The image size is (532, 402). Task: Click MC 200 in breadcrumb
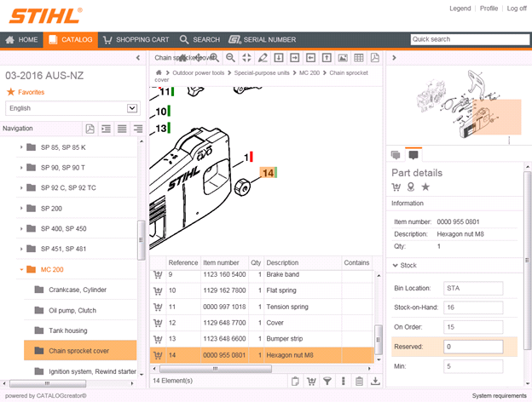309,73
